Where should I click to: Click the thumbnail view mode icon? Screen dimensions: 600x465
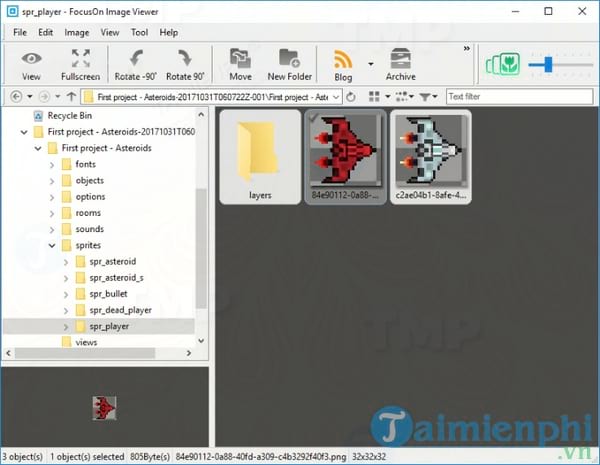point(374,96)
